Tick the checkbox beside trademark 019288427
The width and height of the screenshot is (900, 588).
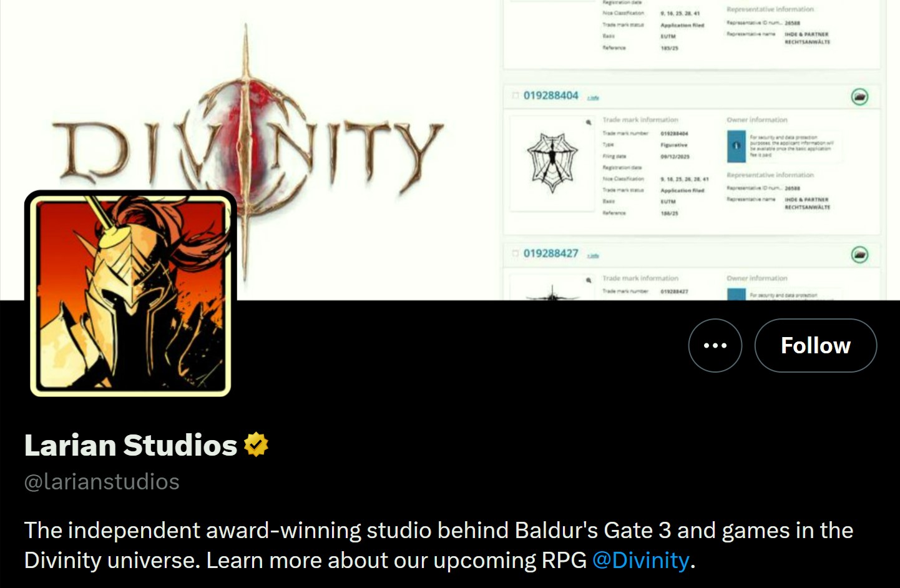click(516, 253)
